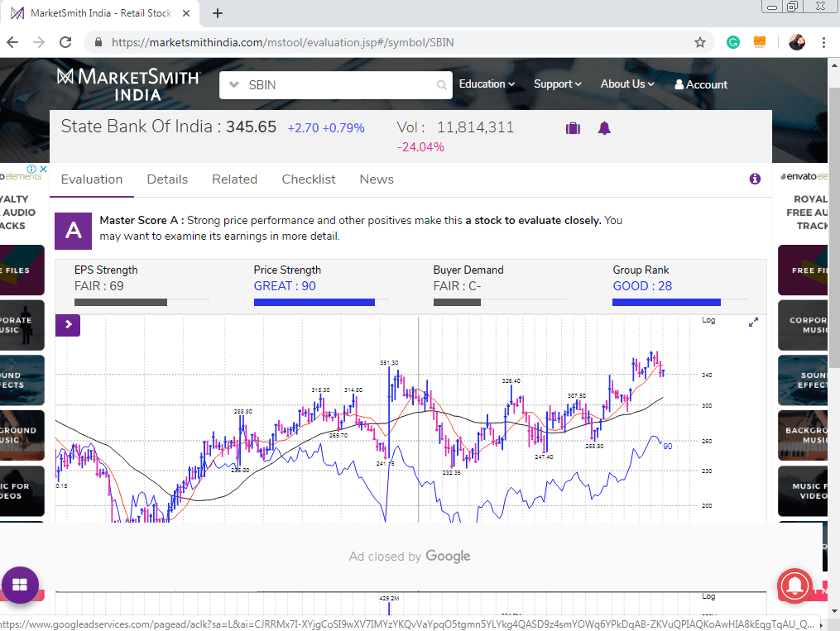
Task: Open the orange chart extension icon
Action: tap(760, 41)
